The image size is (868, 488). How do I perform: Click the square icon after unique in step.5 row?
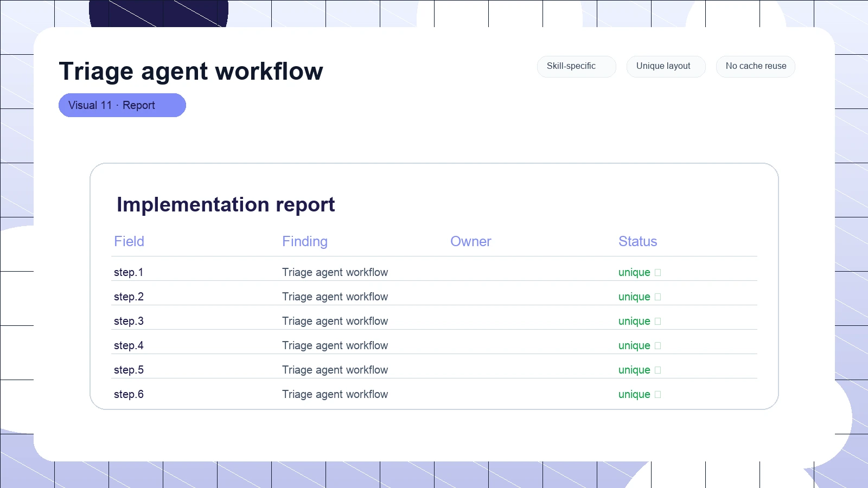pyautogui.click(x=658, y=370)
